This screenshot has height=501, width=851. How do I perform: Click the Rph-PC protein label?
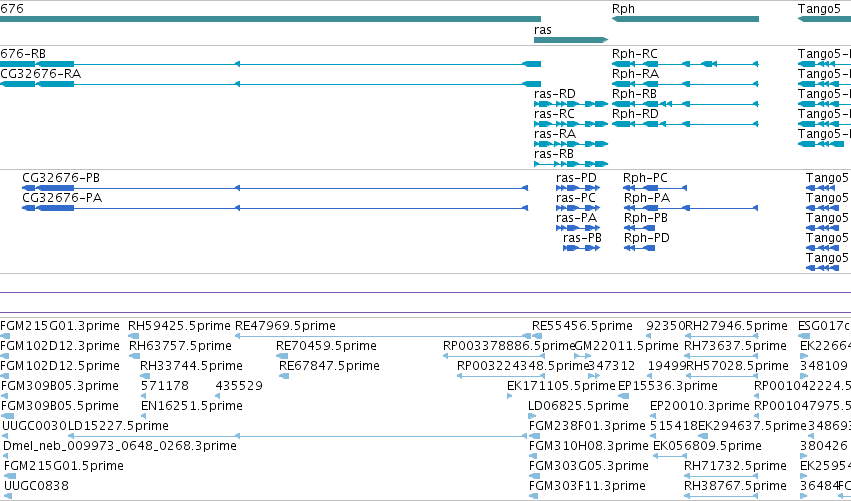(645, 177)
